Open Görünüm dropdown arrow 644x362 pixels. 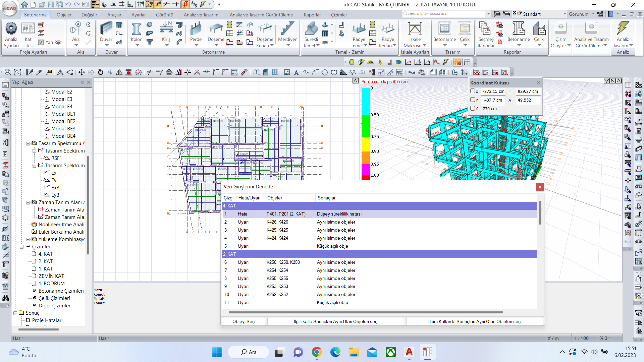(x=593, y=14)
